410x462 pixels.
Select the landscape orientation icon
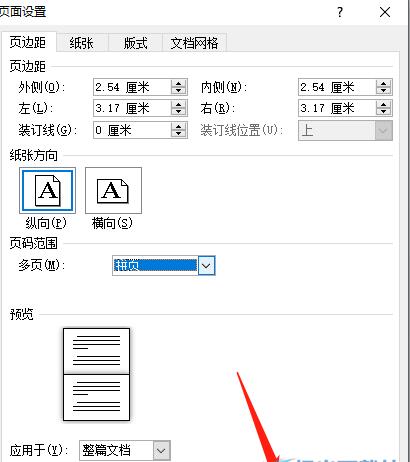[113, 190]
